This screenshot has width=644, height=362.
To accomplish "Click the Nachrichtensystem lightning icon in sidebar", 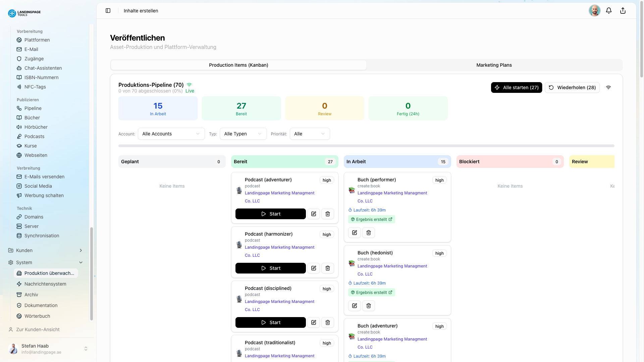I will (19, 284).
